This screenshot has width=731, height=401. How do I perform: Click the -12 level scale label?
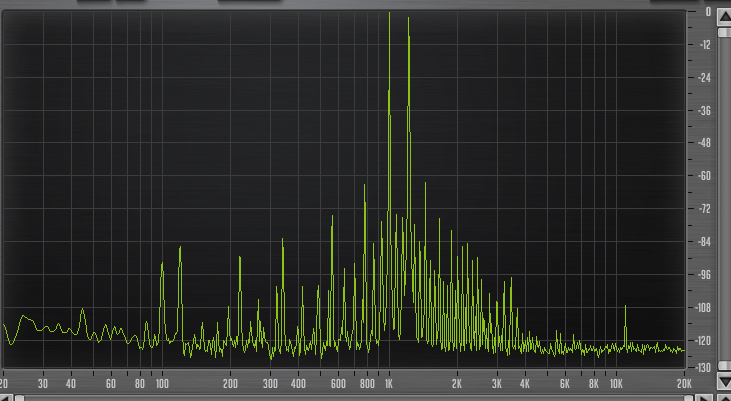click(704, 45)
